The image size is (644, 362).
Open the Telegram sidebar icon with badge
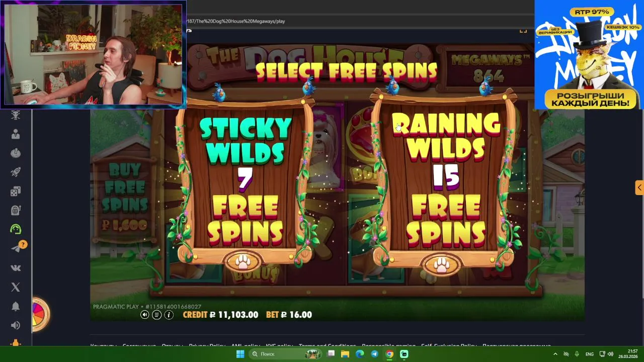coord(17,248)
